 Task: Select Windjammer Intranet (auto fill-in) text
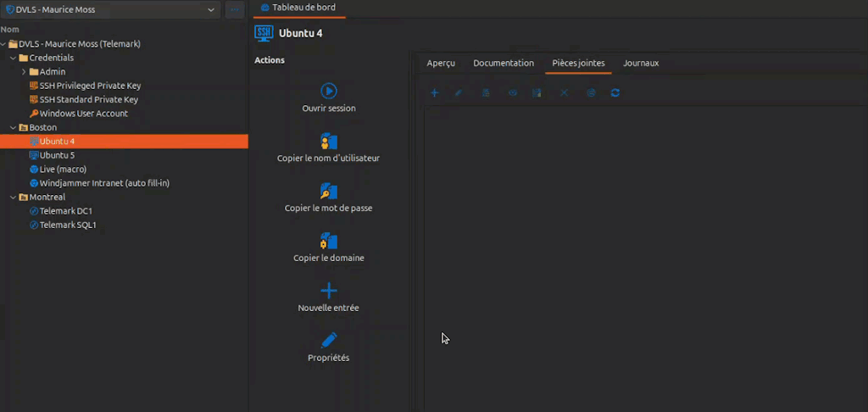point(104,183)
